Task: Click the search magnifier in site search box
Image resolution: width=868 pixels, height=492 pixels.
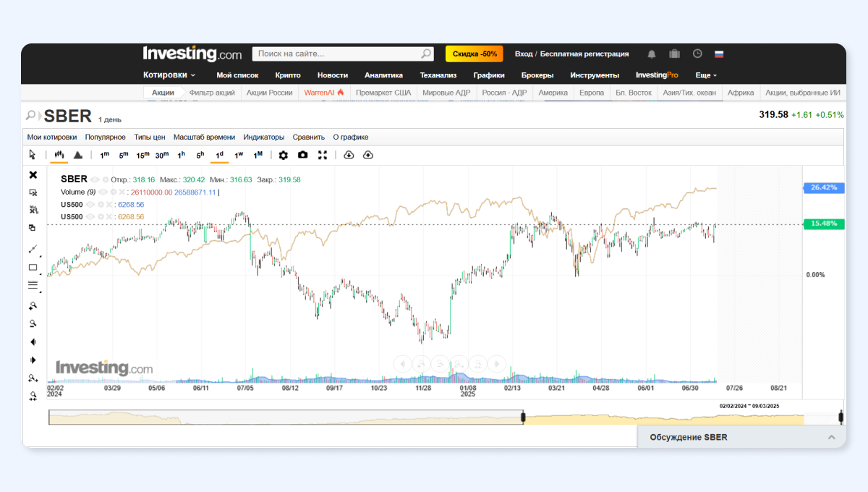Action: point(426,54)
